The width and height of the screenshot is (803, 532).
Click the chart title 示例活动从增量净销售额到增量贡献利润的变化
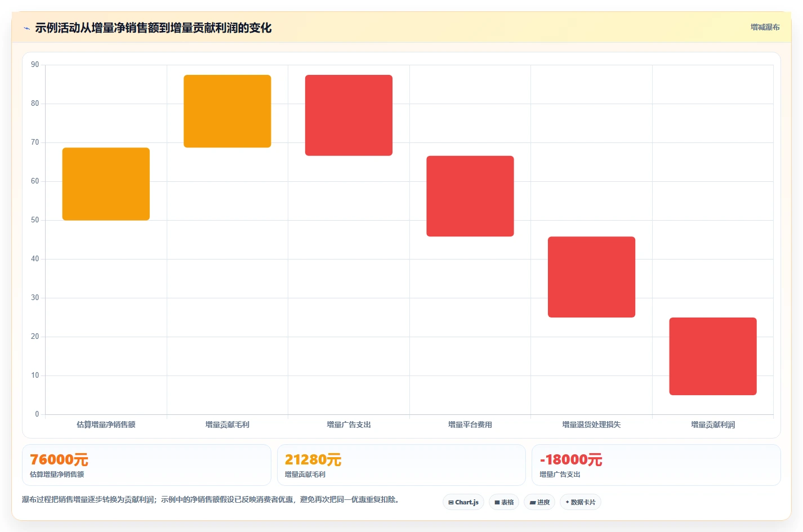(153, 28)
